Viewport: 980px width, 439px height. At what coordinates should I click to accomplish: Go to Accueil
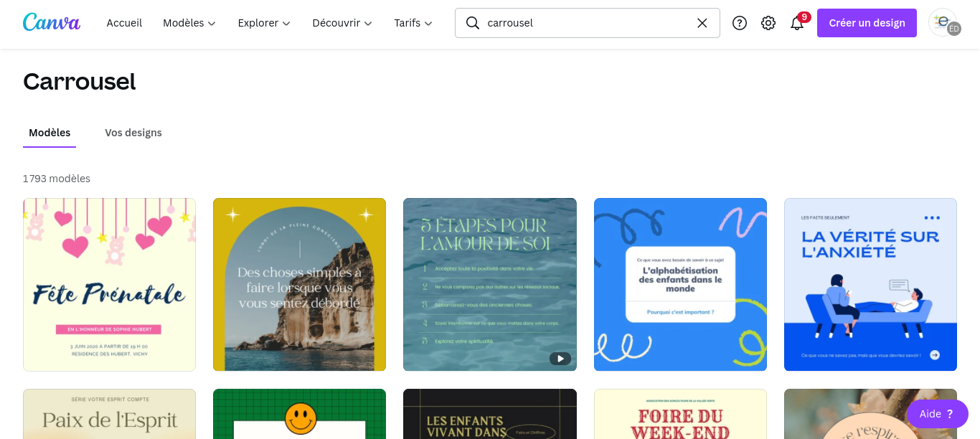click(124, 23)
